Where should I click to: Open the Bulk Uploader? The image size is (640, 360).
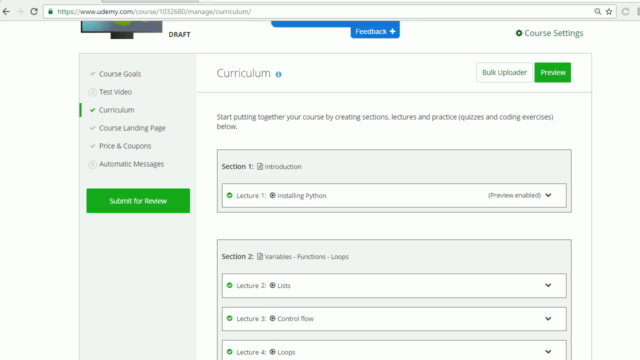[x=504, y=72]
